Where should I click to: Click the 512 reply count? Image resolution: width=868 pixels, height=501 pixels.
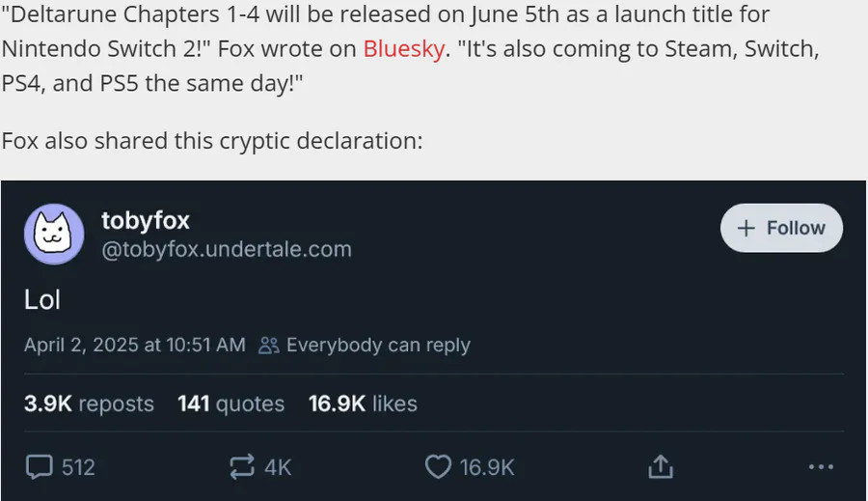78,467
